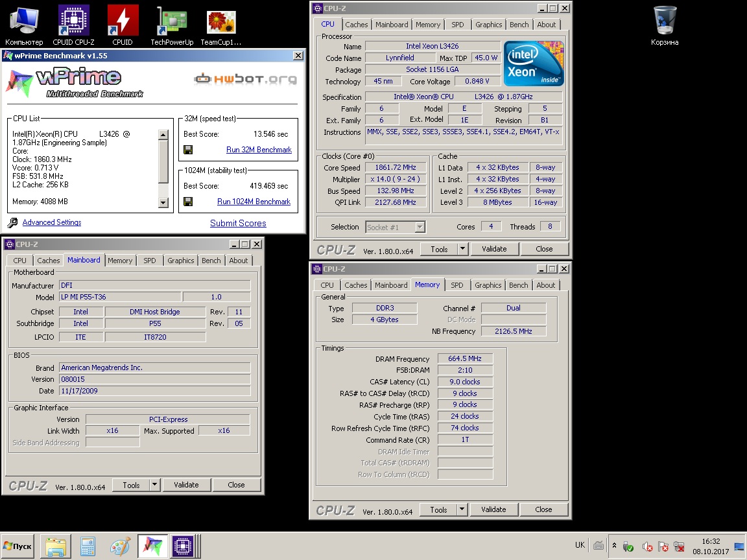Click the NB Frequency 2126.5 MHz value
Image resolution: width=747 pixels, height=560 pixels.
click(x=514, y=331)
